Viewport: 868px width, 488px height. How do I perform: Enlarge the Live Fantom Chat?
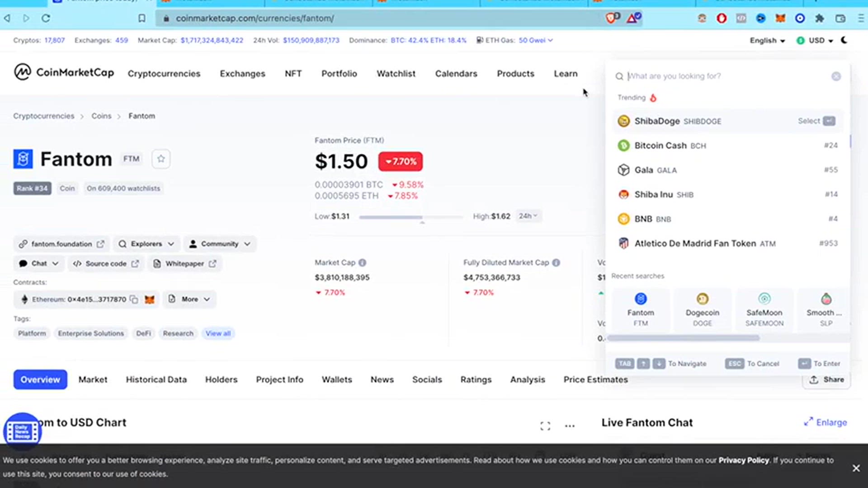(x=826, y=422)
